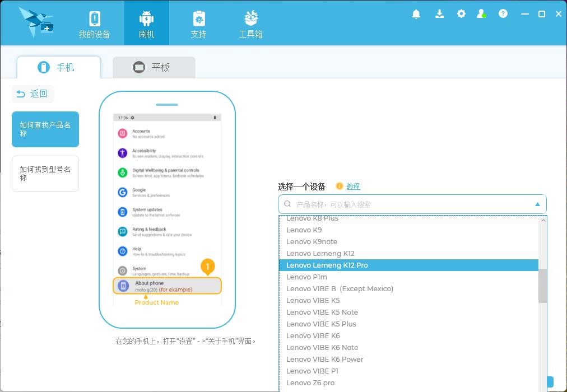Select the 手机 tab
The image size is (567, 392).
[59, 67]
